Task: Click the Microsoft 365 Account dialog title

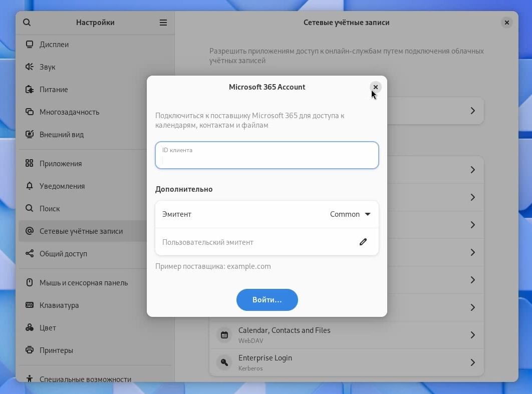Action: 267,87
